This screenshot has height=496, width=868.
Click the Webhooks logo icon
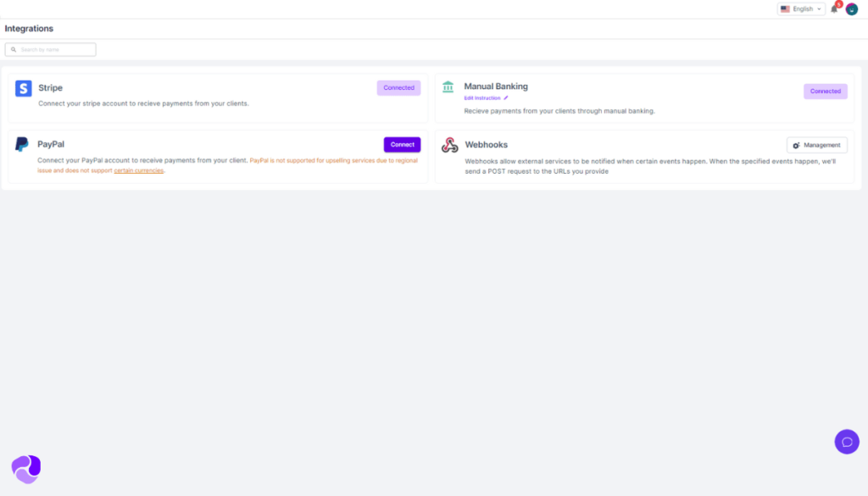[449, 145]
